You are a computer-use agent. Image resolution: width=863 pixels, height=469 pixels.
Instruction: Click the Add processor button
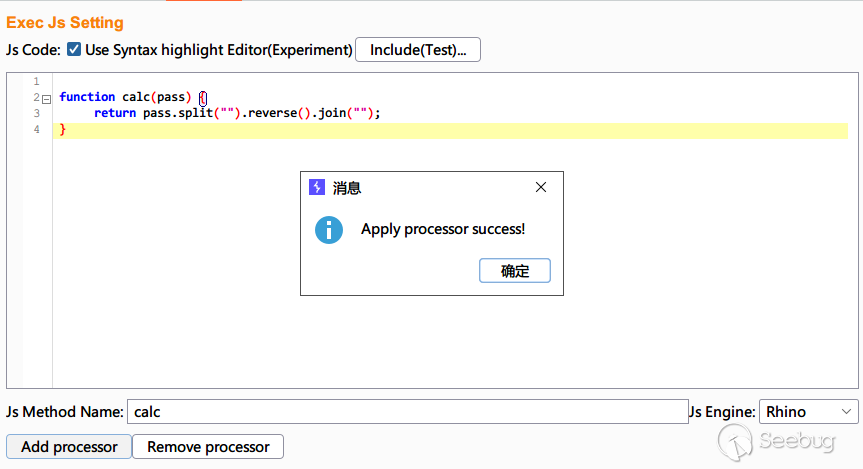pyautogui.click(x=69, y=446)
